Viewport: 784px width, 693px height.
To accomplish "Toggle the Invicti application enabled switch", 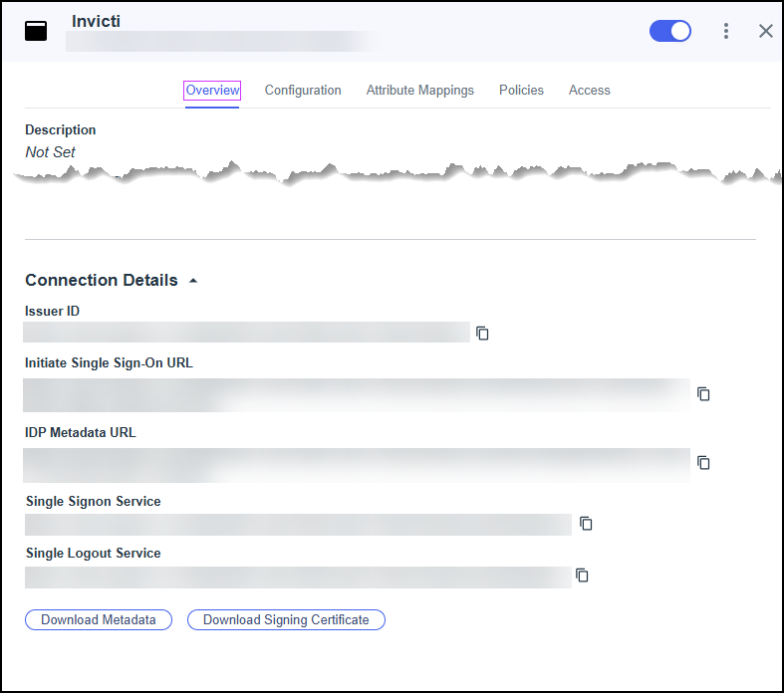I will click(x=670, y=31).
